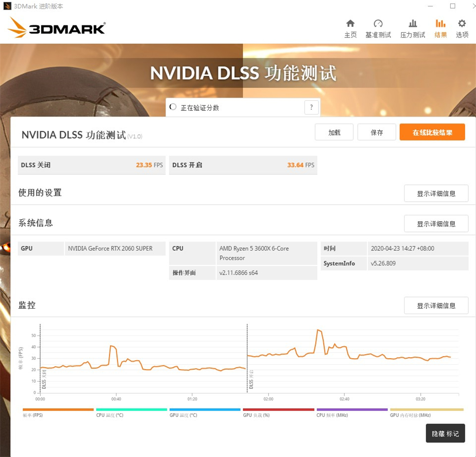Expand 使用的设置 via its 显示详细信息 button
This screenshot has width=476, height=457.
click(436, 193)
